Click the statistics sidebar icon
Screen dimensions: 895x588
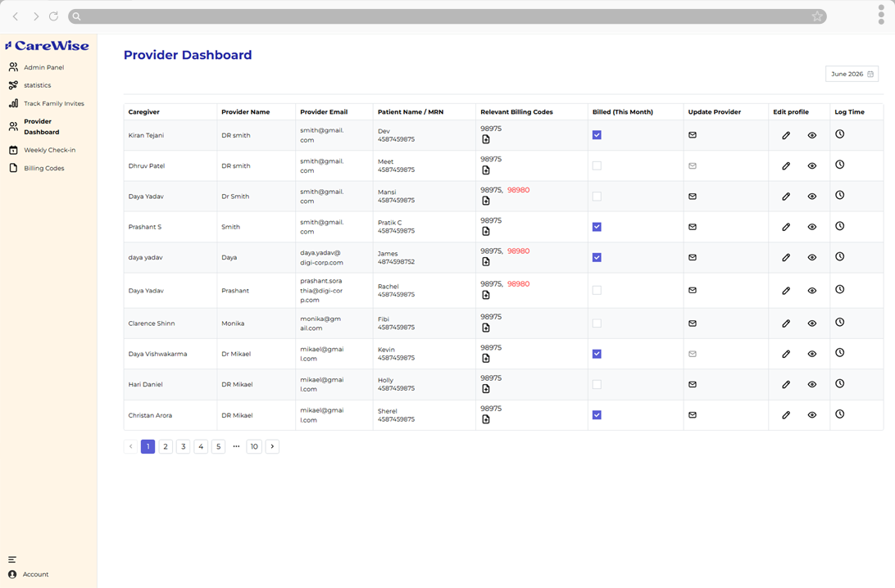[x=13, y=85]
